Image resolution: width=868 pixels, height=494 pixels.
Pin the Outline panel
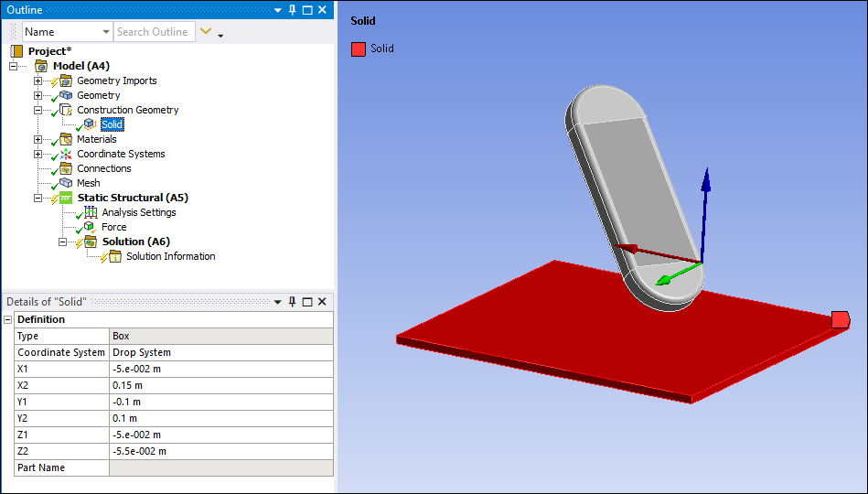pos(293,10)
